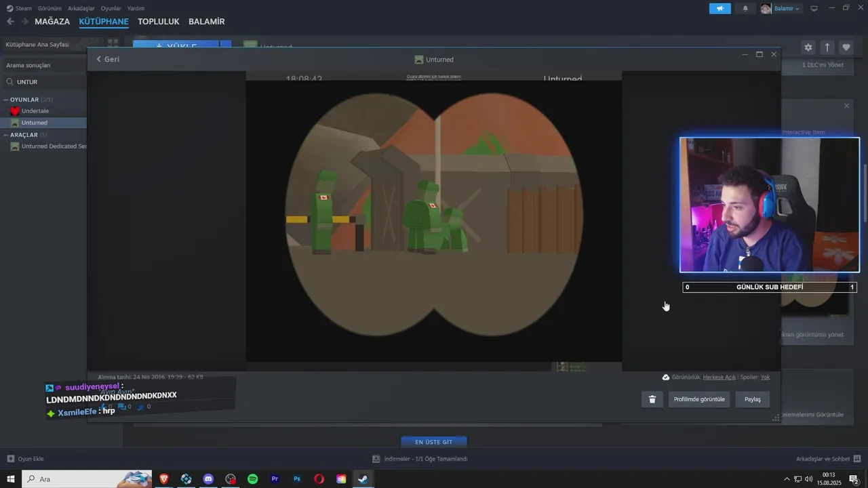Click the library grid view icon
The height and width of the screenshot is (488, 868).
coord(113,43)
